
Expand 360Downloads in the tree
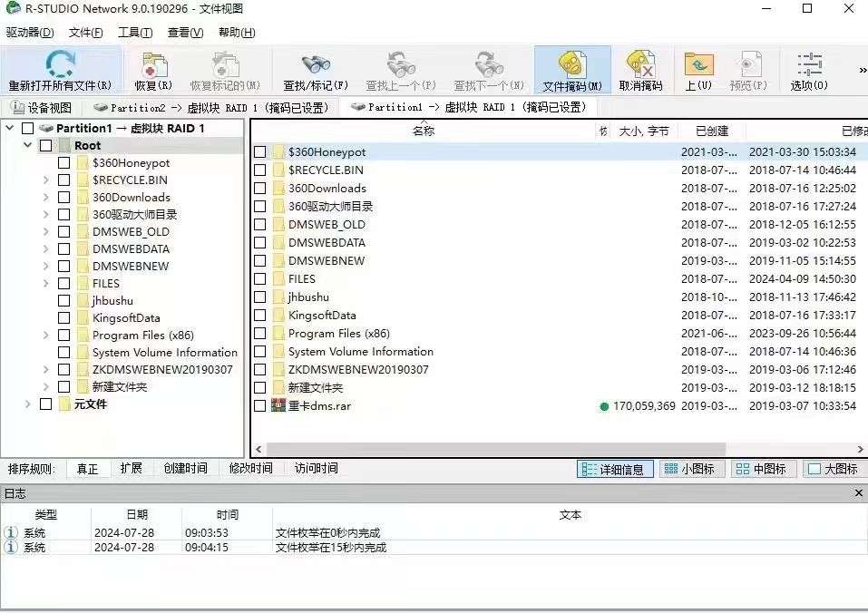pos(46,197)
